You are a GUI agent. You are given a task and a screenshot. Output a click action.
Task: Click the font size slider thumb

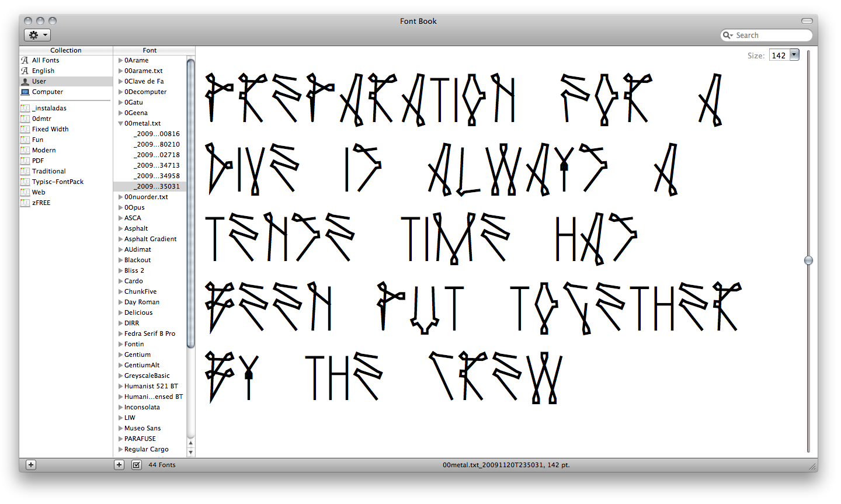click(808, 260)
